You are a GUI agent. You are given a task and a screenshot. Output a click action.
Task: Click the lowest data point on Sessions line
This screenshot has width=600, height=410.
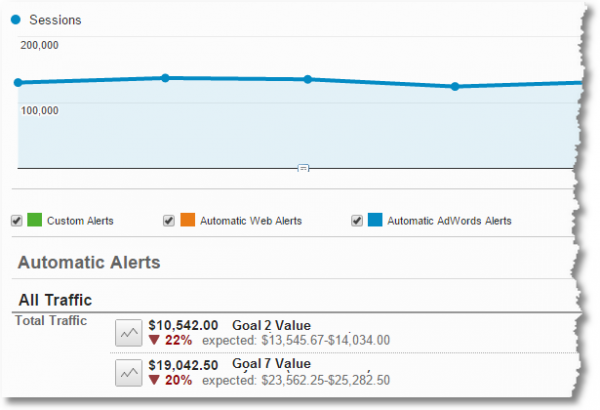click(455, 86)
